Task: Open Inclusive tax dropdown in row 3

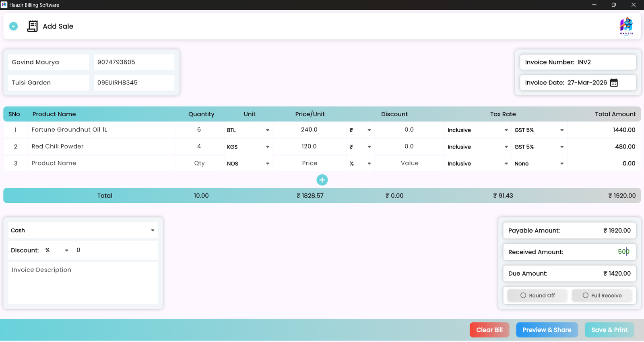Action: (478, 164)
